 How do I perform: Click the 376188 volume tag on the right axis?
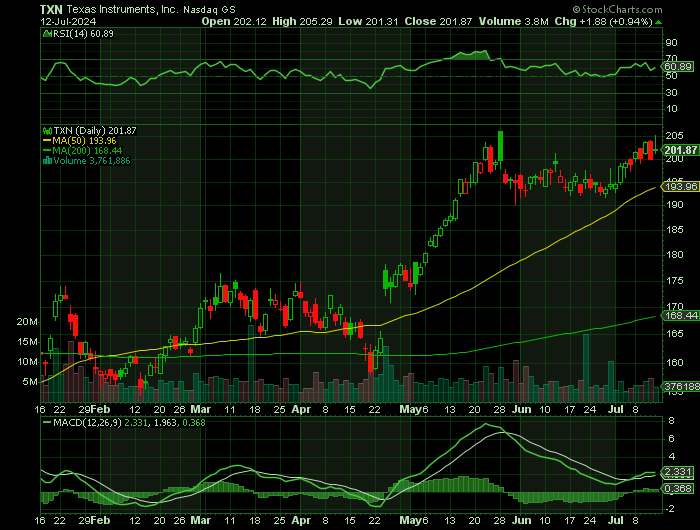coord(682,386)
